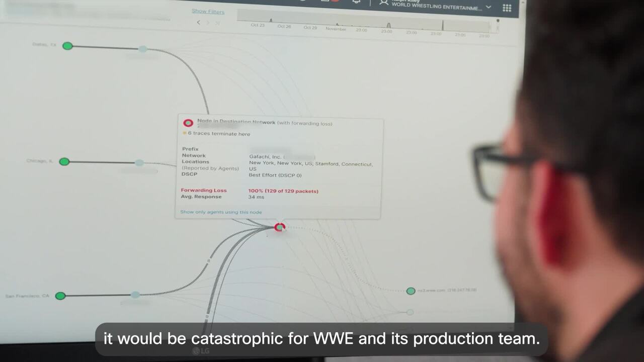Click the San Francisco, CA agent node
This screenshot has width=644, height=362.
point(60,296)
